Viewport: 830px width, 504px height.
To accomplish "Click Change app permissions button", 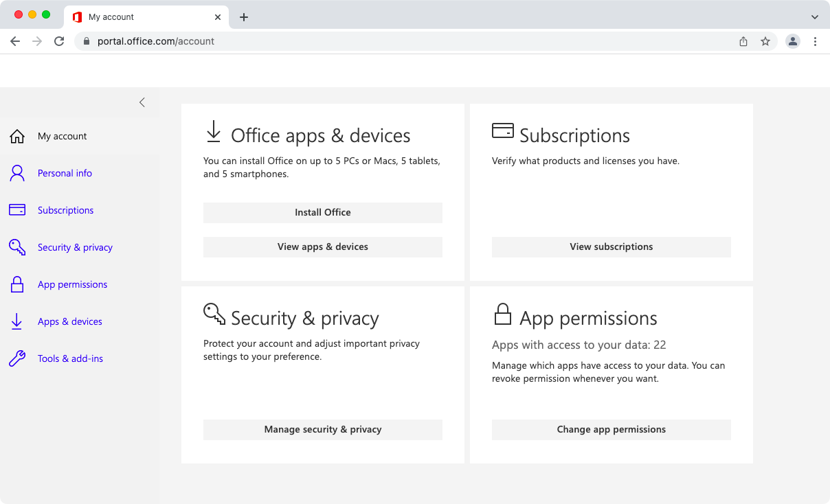I will pos(612,430).
